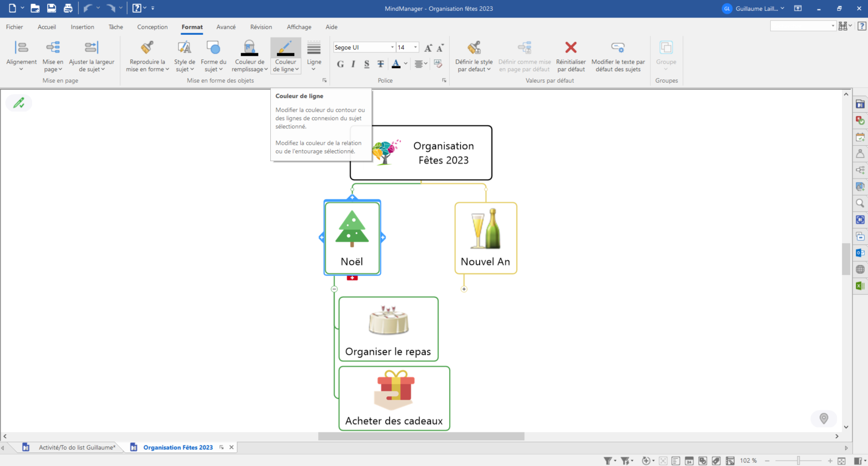Toggle bold (G) formatting

point(340,64)
